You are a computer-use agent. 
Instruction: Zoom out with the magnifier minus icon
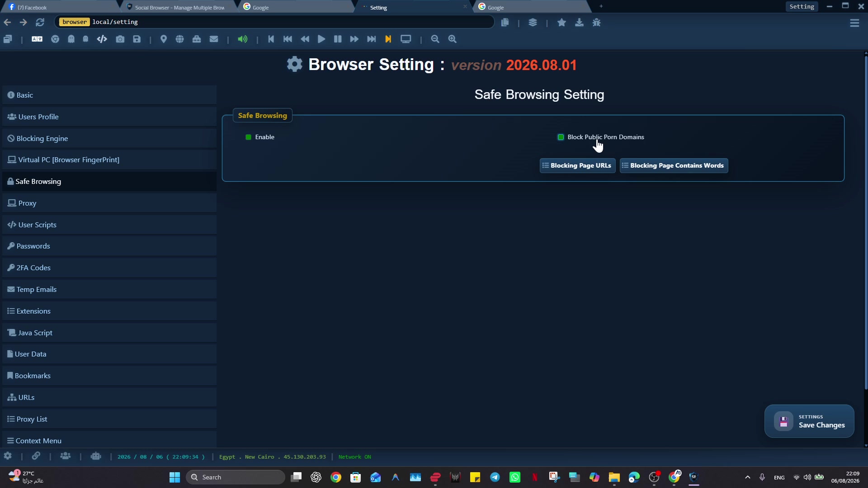pos(435,39)
